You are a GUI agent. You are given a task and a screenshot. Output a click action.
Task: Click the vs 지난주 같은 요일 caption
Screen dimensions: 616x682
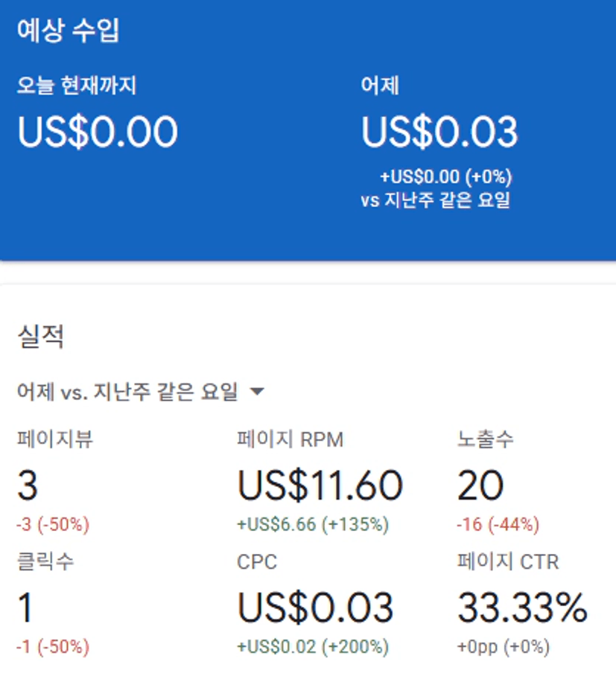click(x=436, y=200)
